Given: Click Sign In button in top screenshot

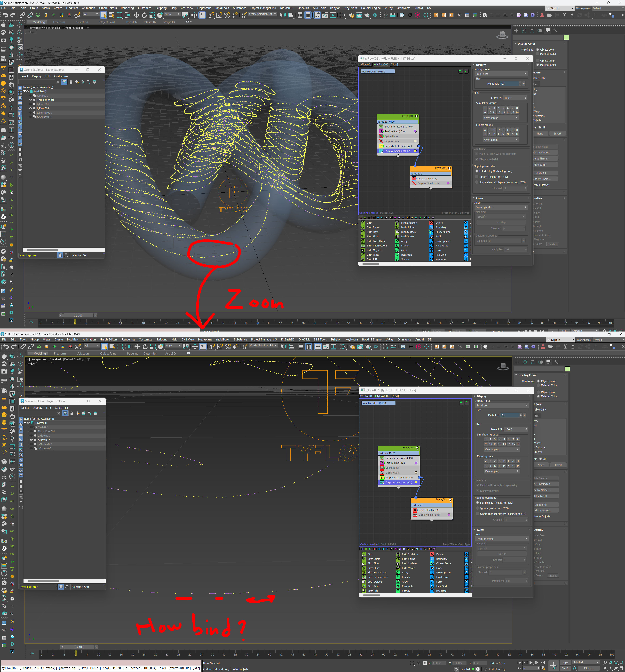Looking at the screenshot, I should 559,8.
